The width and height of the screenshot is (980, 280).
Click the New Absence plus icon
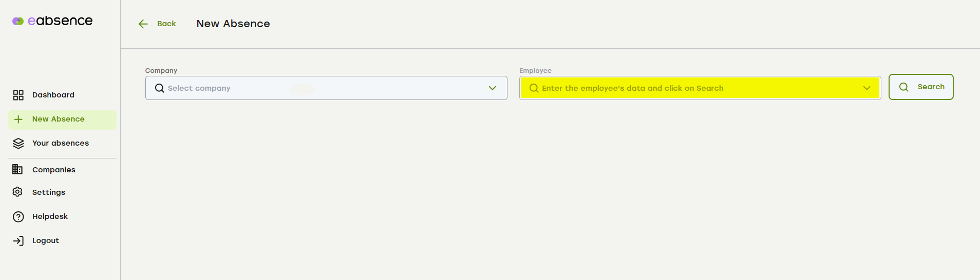coord(18,119)
